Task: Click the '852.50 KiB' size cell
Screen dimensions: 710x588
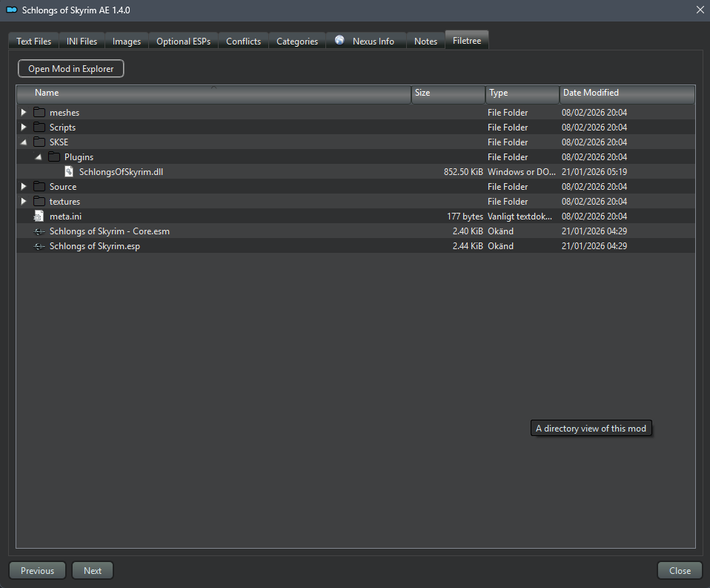Action: click(x=463, y=172)
